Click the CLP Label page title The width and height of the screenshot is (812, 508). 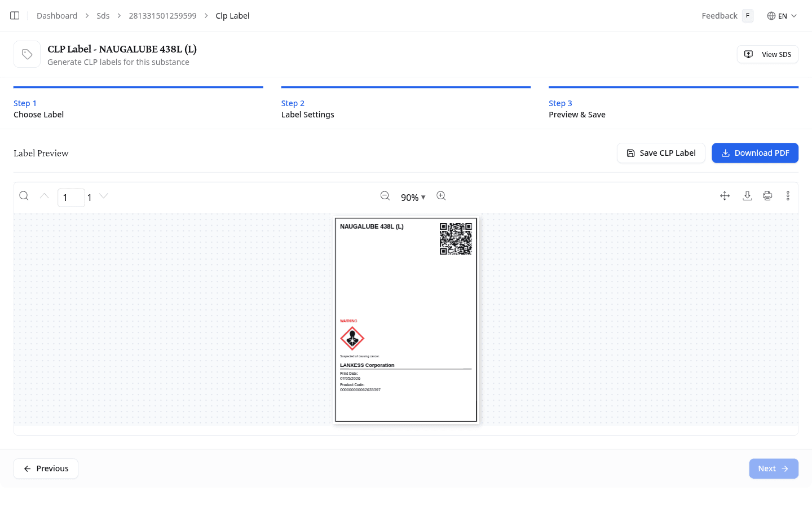(122, 49)
